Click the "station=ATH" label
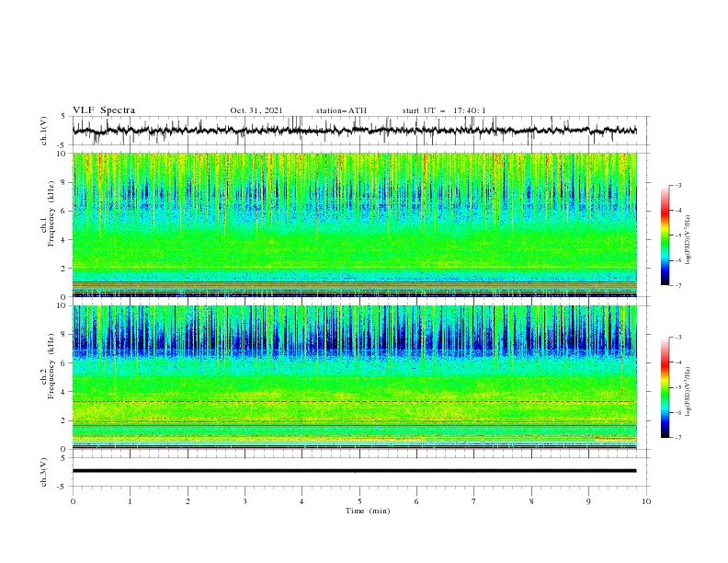728x563 pixels. point(341,110)
